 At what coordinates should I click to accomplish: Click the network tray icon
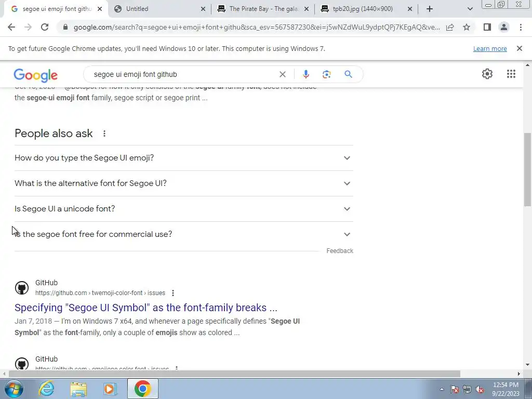pos(467,389)
